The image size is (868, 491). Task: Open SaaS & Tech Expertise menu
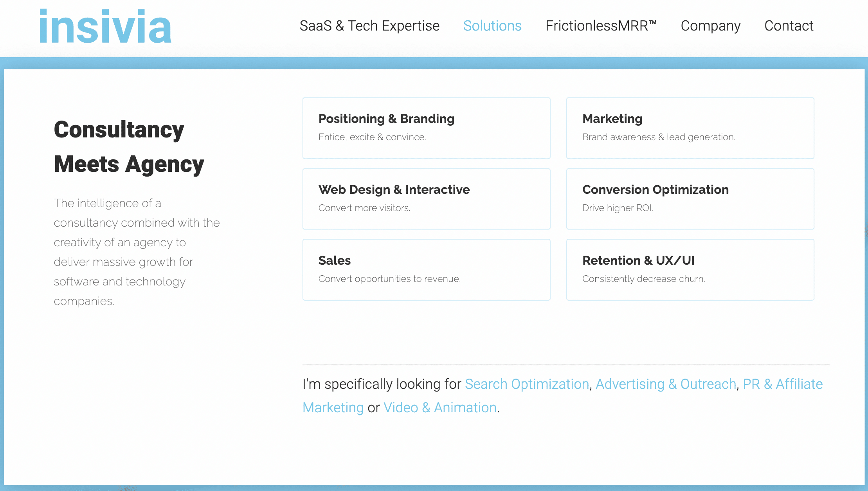pyautogui.click(x=369, y=26)
